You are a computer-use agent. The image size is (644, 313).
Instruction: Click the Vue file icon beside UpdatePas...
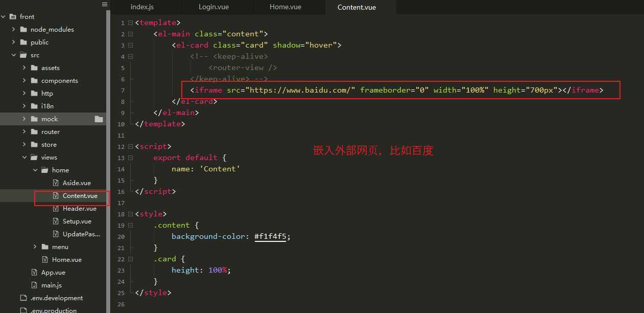pos(56,234)
